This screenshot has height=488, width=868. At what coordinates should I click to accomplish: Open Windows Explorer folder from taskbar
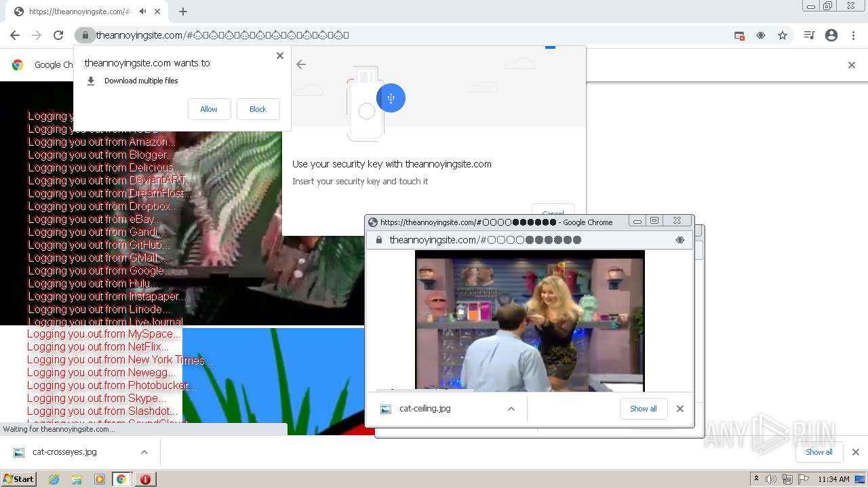(x=77, y=479)
